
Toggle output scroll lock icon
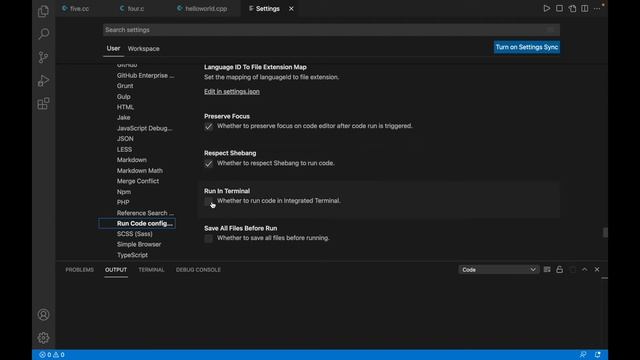(x=560, y=269)
